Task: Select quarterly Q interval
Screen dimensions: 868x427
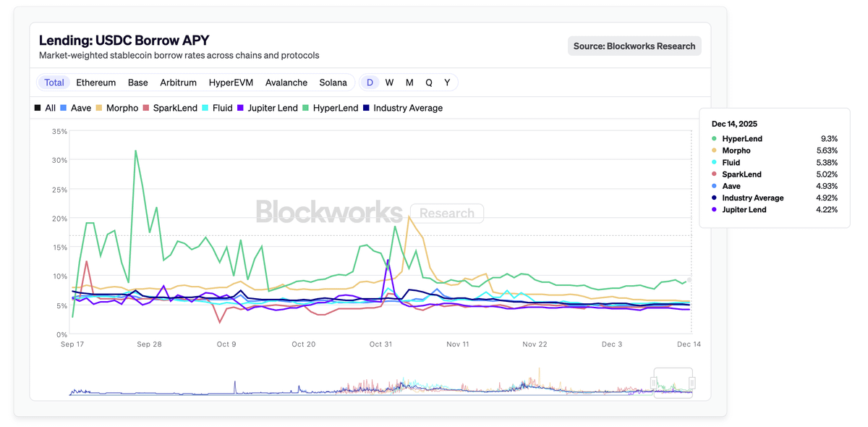Action: pyautogui.click(x=429, y=83)
